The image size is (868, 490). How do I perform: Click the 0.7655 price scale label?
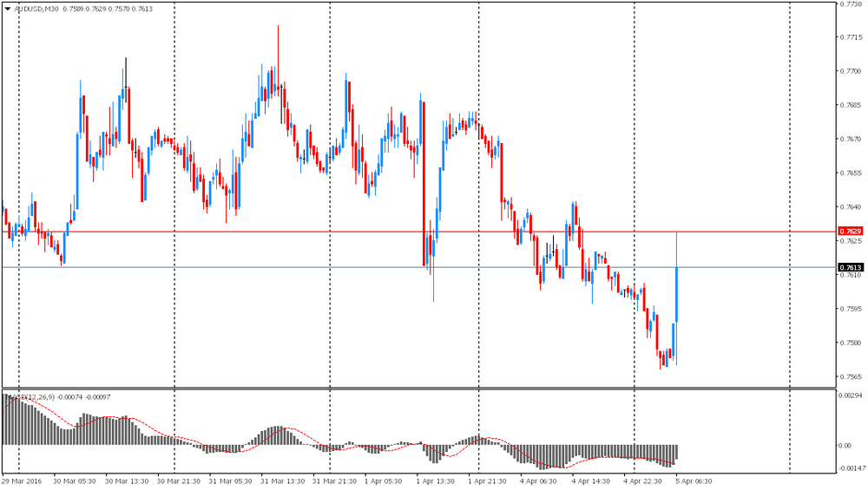[x=852, y=173]
